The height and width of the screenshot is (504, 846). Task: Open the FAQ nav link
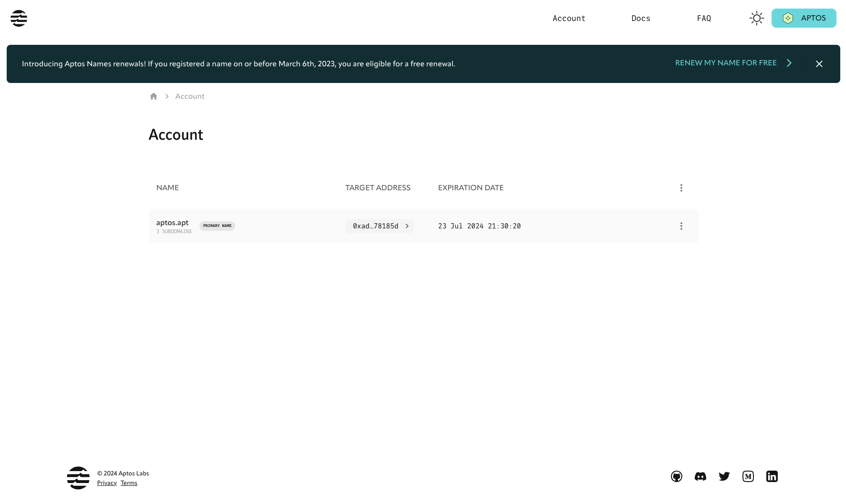(x=704, y=18)
